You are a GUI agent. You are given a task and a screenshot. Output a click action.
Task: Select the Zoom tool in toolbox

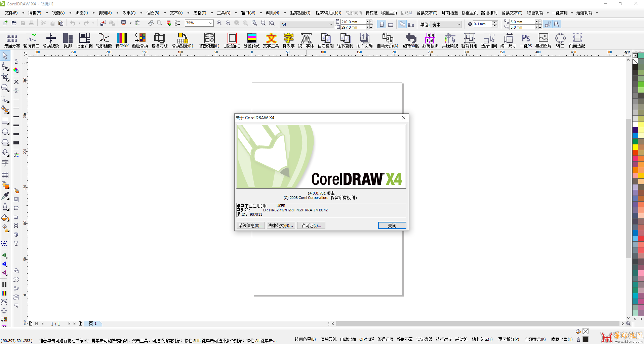[x=5, y=88]
